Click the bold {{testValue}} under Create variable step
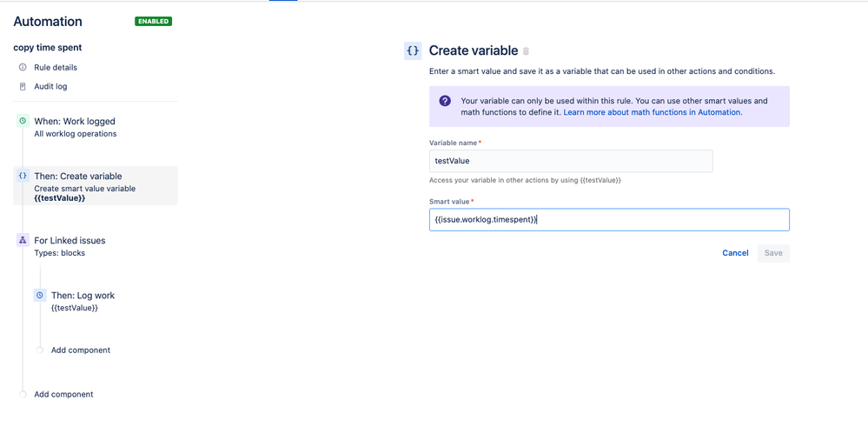 click(60, 198)
